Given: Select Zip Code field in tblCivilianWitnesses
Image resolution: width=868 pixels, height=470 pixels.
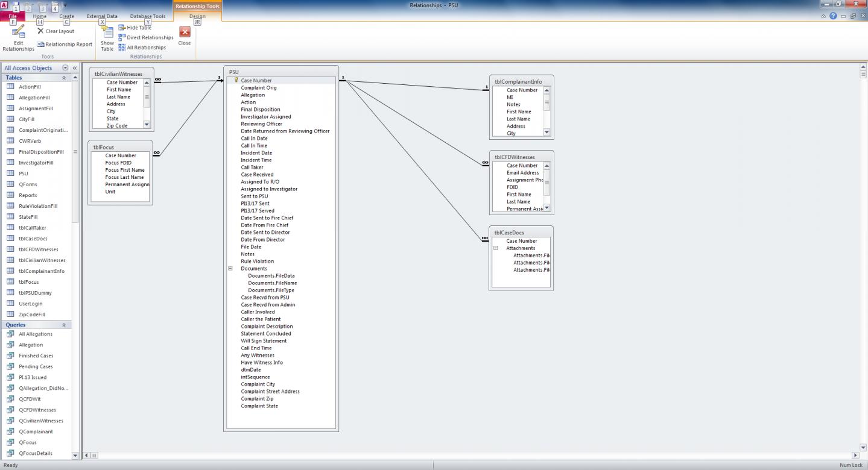Looking at the screenshot, I should [117, 126].
